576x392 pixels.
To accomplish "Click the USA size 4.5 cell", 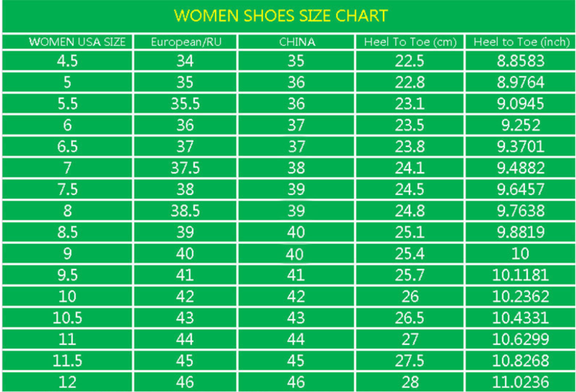I will (68, 61).
